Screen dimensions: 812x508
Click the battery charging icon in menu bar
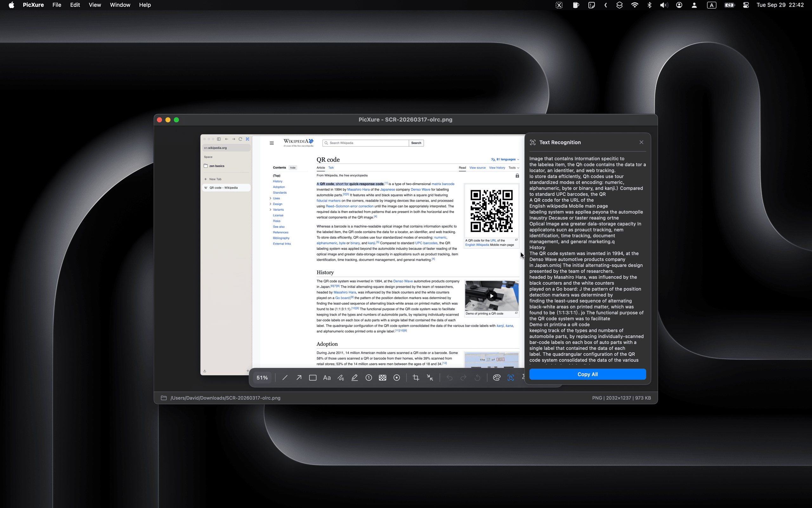(x=730, y=5)
